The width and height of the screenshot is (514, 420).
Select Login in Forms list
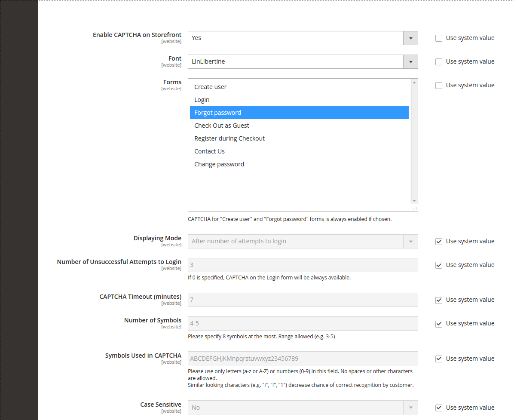pyautogui.click(x=299, y=100)
